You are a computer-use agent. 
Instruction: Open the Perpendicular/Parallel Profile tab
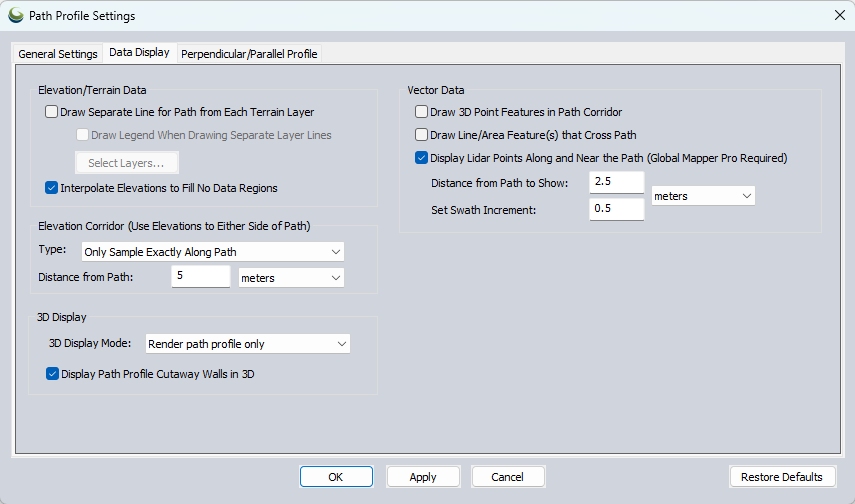point(249,54)
